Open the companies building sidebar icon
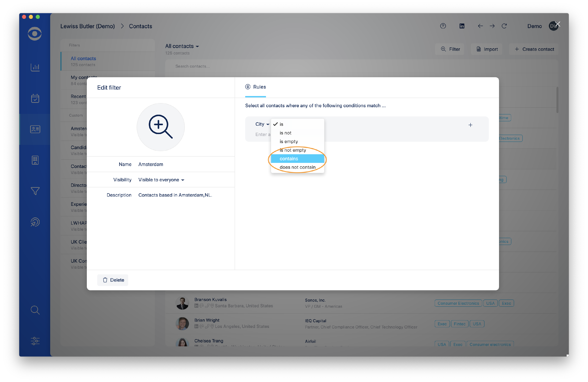 pyautogui.click(x=35, y=160)
